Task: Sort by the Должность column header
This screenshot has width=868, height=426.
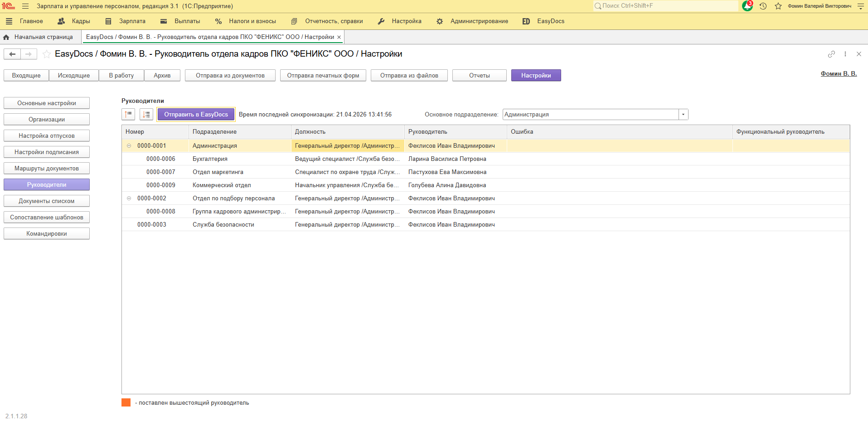Action: pyautogui.click(x=348, y=132)
